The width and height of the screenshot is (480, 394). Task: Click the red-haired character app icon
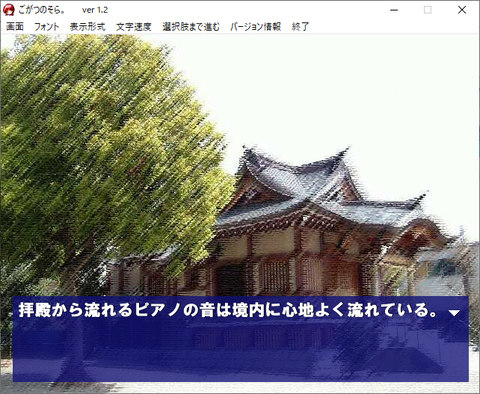(9, 10)
